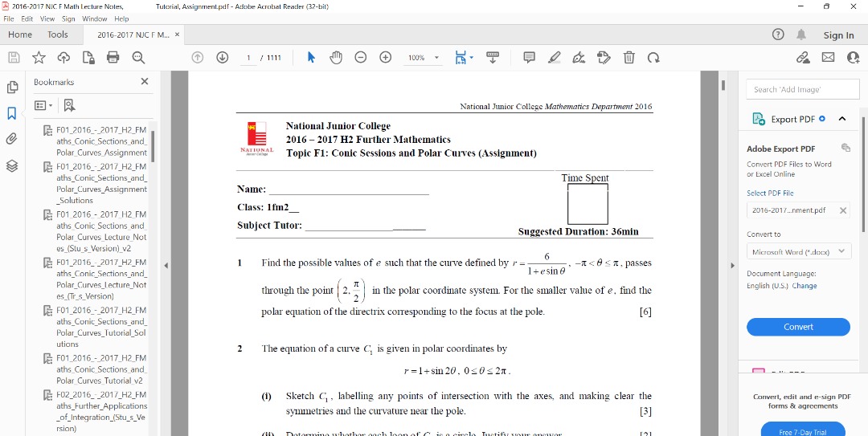Go to next page arrow

[x=223, y=58]
